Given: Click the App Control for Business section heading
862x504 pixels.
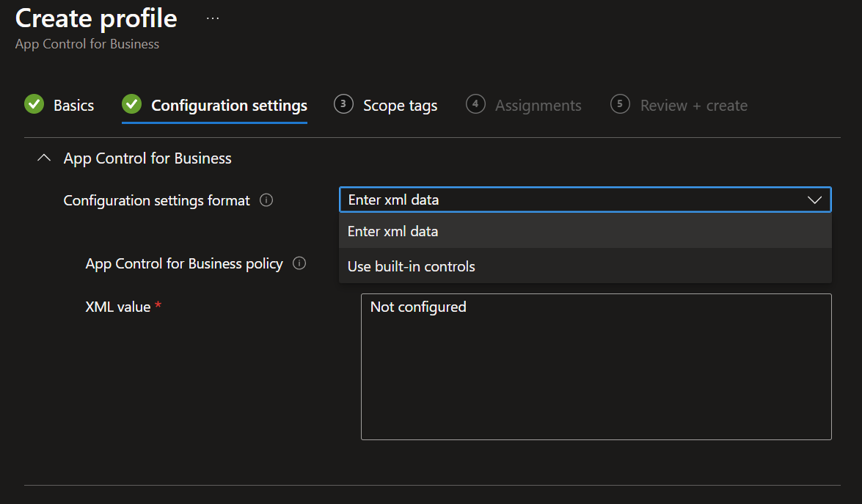Looking at the screenshot, I should [x=147, y=158].
